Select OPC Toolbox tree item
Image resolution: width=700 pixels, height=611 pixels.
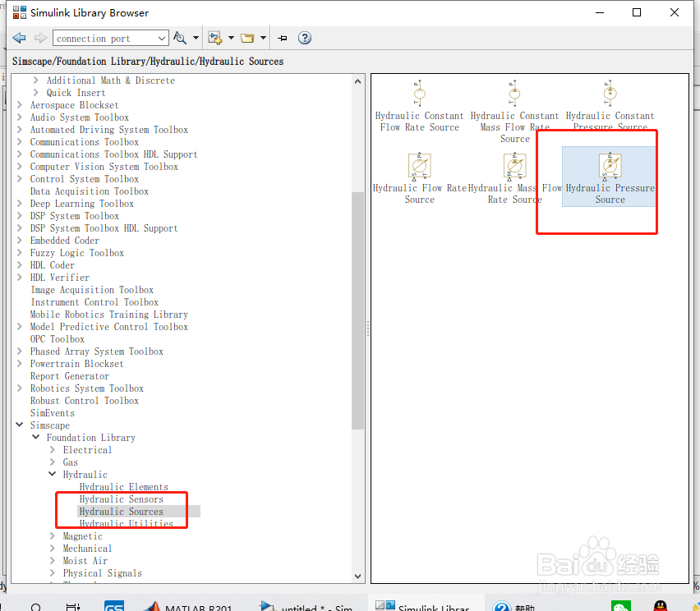click(58, 339)
